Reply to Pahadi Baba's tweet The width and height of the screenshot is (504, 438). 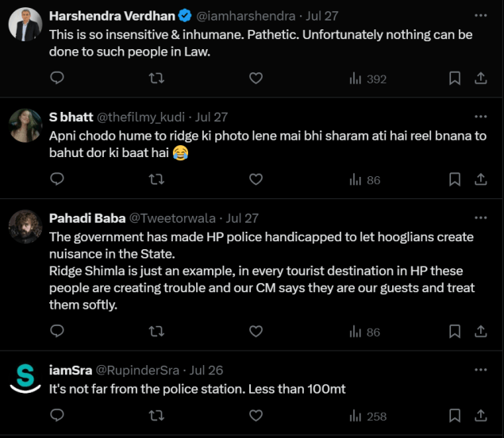56,331
